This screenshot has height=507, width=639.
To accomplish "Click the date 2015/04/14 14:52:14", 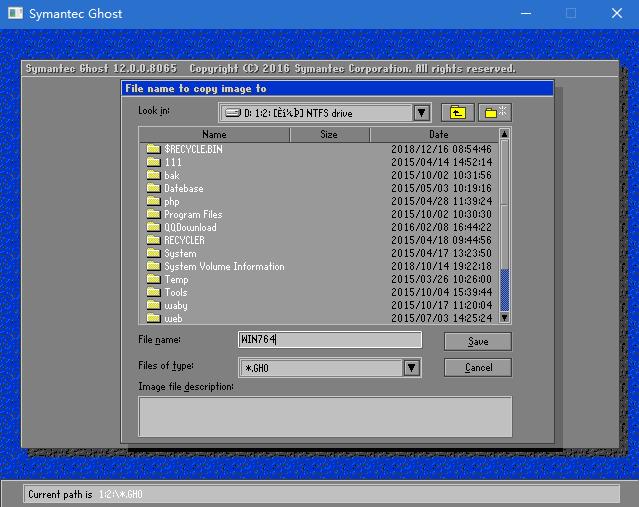I will point(441,162).
